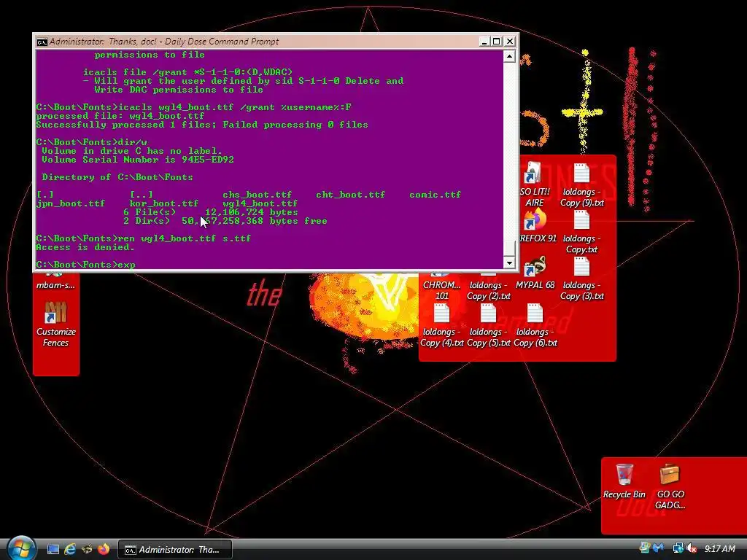Click Show Desktop quick launch icon

(53, 550)
